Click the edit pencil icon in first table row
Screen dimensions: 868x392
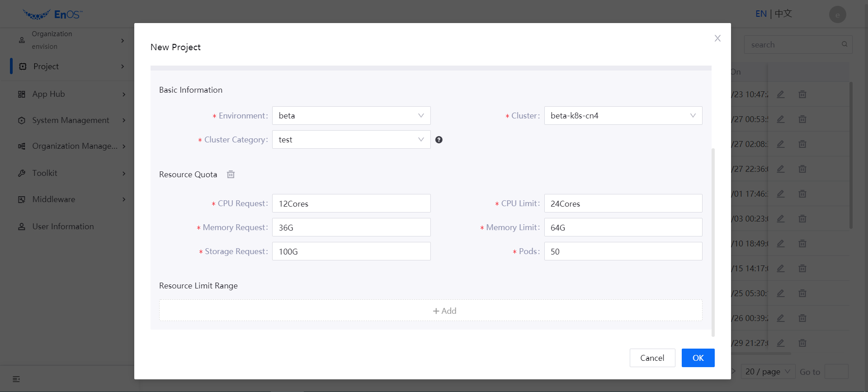tap(780, 94)
